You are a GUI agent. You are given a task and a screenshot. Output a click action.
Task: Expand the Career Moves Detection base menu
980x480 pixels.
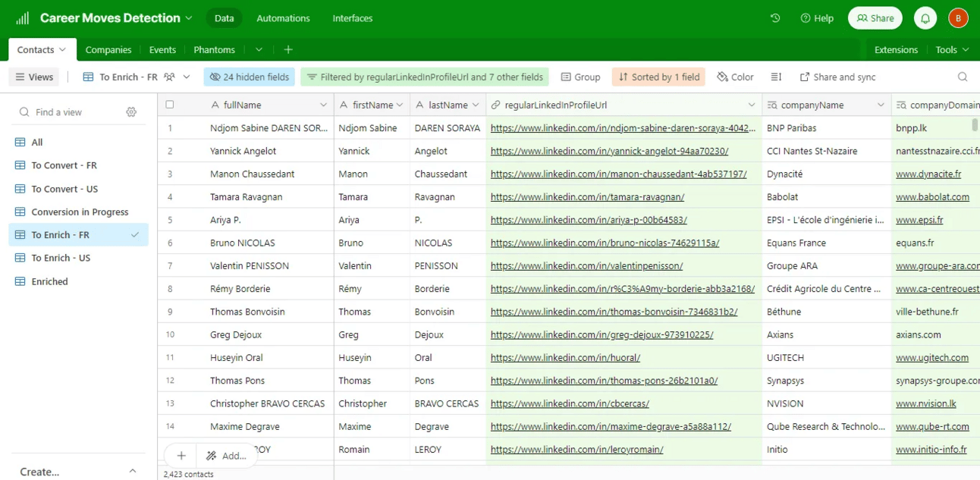click(x=189, y=18)
